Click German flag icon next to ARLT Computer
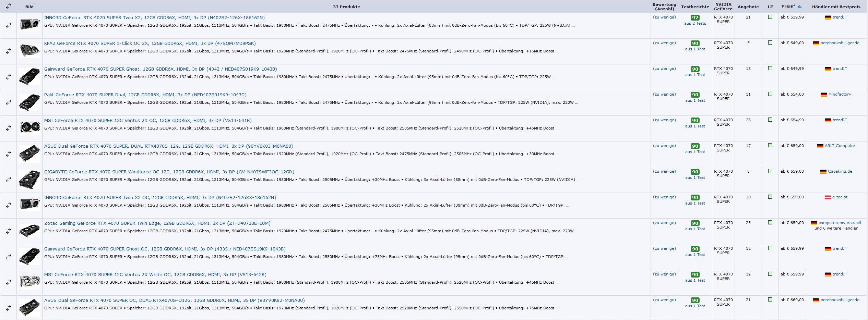Viewport: 868px width, 320px height. pos(820,146)
